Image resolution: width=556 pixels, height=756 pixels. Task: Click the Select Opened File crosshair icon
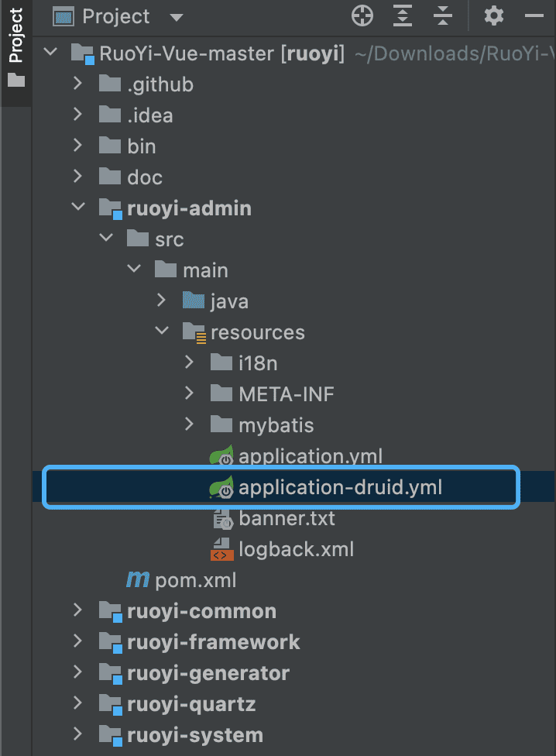[362, 16]
